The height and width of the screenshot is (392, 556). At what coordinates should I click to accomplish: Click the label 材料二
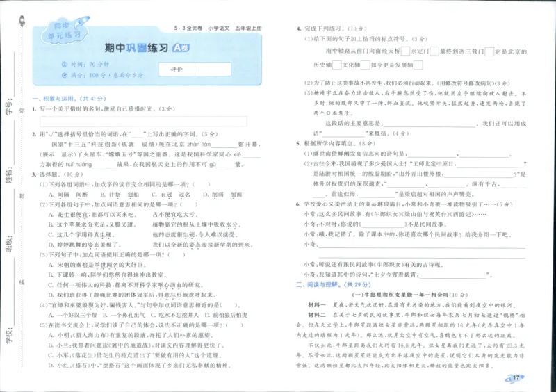(317, 315)
